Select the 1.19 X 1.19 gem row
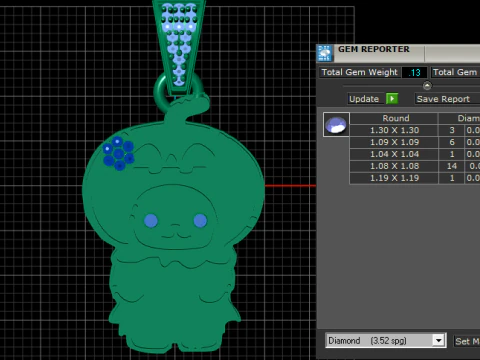 (415, 178)
